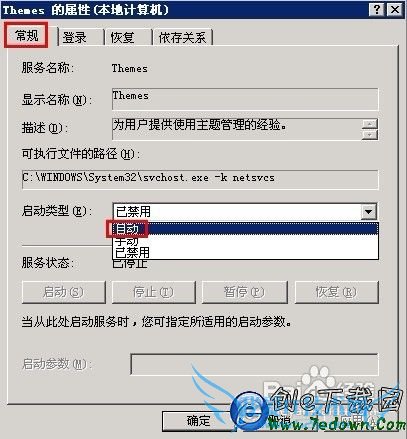
Task: Click the description scroll down arrow
Action: [369, 134]
